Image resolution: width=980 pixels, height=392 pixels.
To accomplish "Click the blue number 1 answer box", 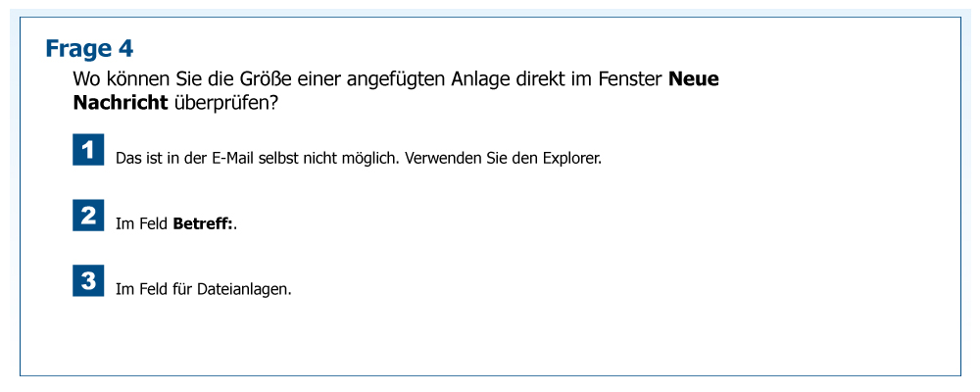I will [88, 150].
